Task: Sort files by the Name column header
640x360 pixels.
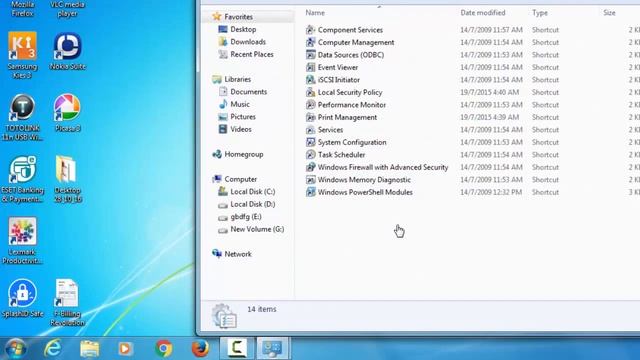Action: pyautogui.click(x=315, y=13)
